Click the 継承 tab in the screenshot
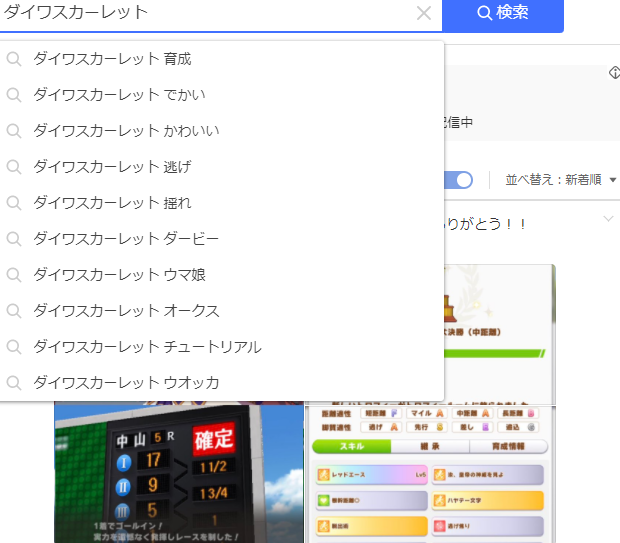The width and height of the screenshot is (620, 543). [430, 447]
